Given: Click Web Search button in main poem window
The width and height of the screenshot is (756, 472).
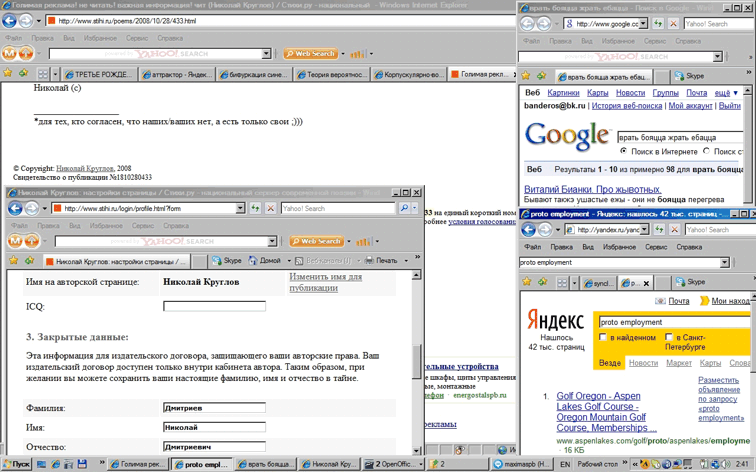Looking at the screenshot, I should tap(310, 54).
